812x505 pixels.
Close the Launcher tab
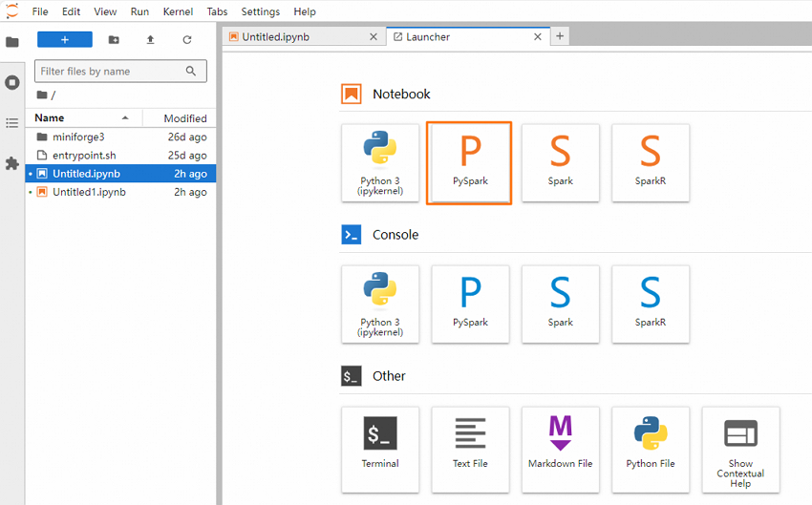pyautogui.click(x=538, y=37)
